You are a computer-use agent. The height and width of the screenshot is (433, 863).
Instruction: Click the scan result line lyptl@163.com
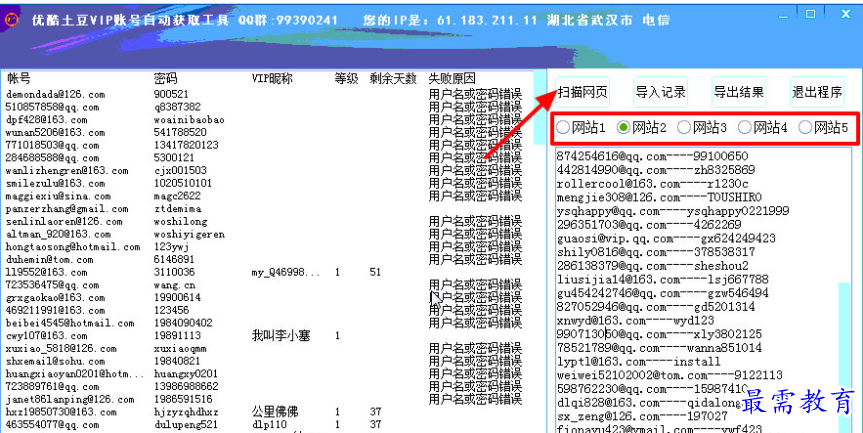tap(638, 362)
